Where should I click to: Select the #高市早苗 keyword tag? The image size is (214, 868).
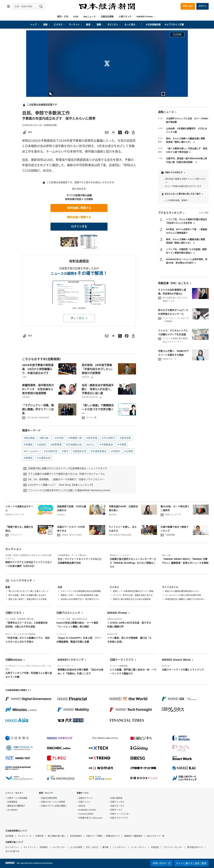click(91, 438)
